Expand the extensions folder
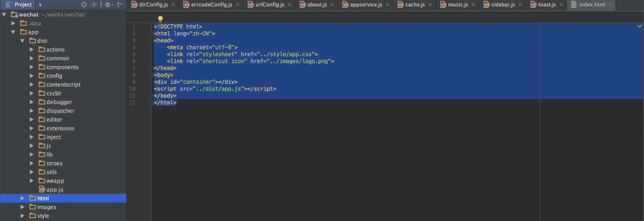This screenshot has width=644, height=221. click(31, 128)
